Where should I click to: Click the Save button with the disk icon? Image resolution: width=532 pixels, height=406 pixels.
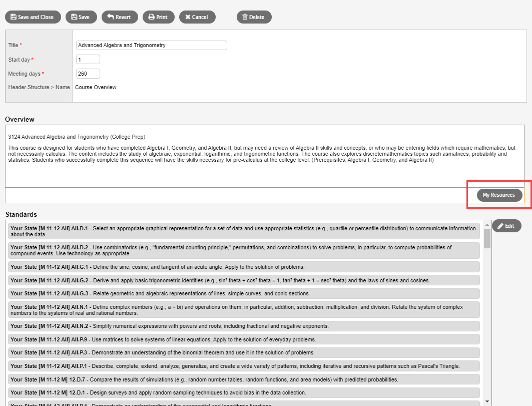(x=81, y=17)
